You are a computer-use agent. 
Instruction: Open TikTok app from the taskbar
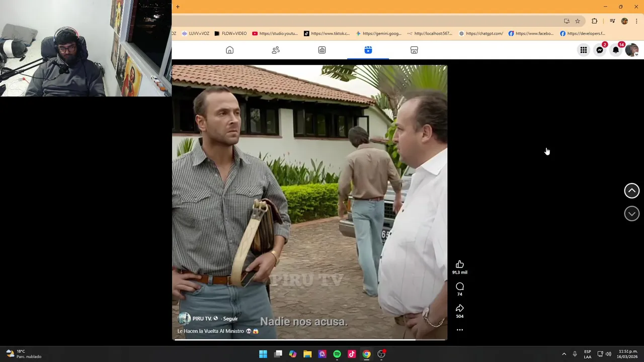click(352, 354)
